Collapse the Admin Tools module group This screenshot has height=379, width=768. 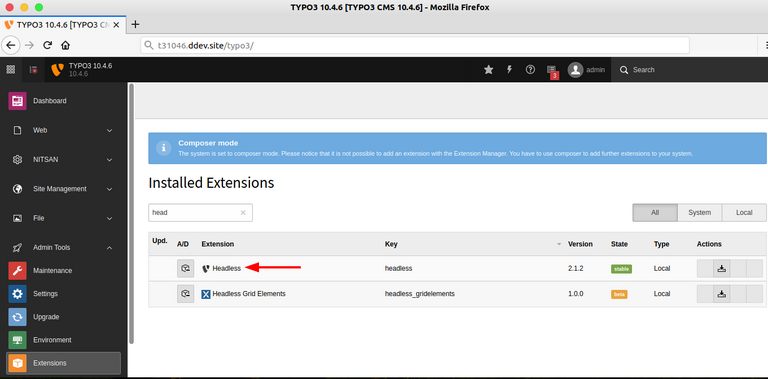click(x=64, y=248)
